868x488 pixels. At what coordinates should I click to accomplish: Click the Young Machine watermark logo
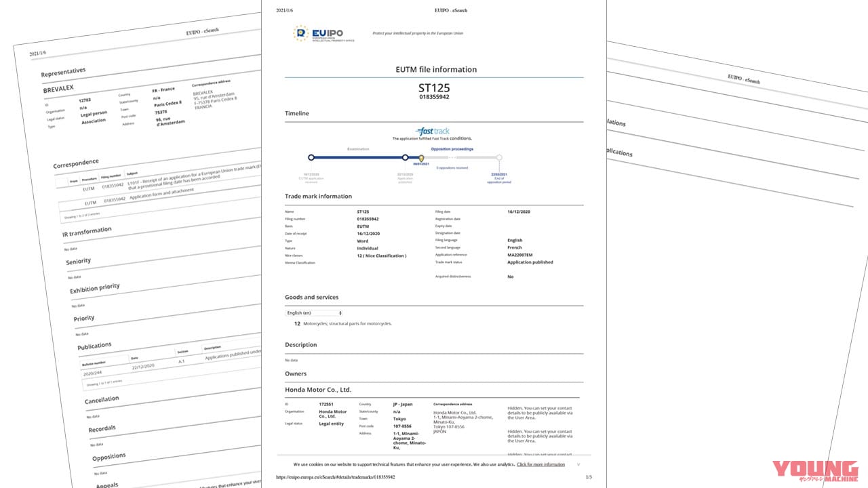pos(815,472)
